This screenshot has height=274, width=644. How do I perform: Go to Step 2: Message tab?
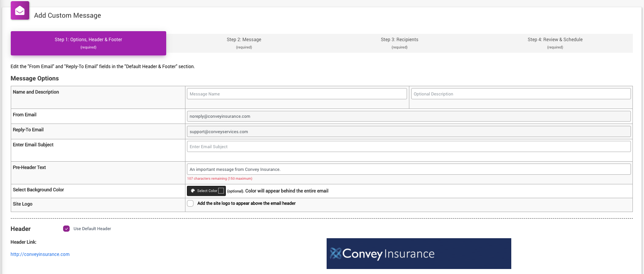[x=244, y=43]
